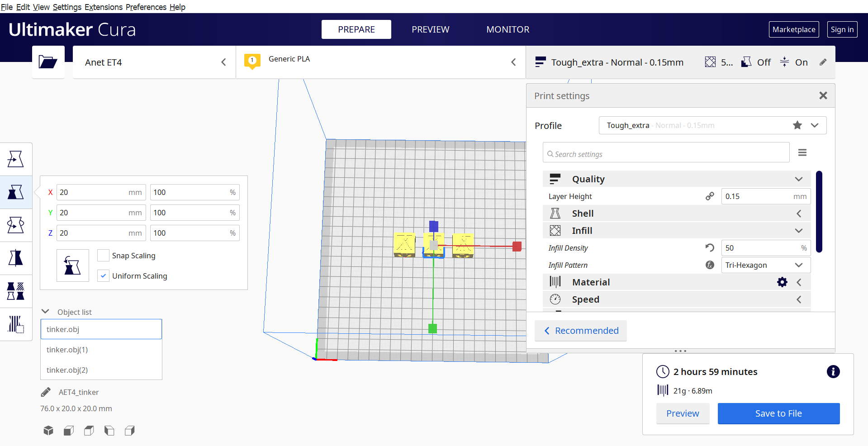Switch to left side view icon

109,431
